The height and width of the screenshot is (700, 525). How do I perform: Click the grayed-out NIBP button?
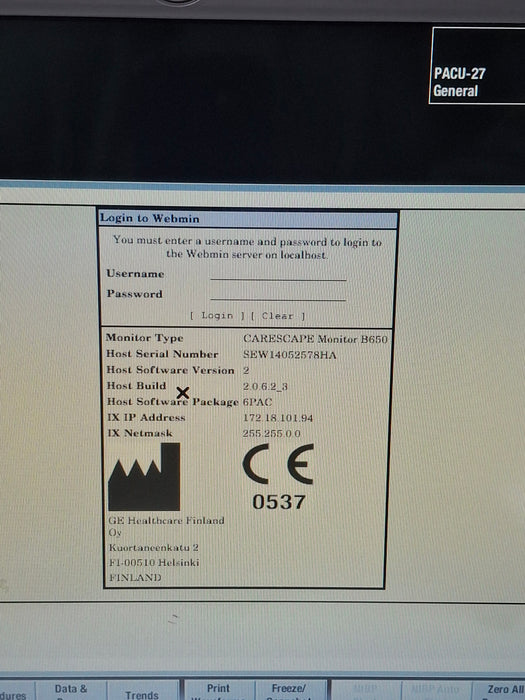point(366,690)
